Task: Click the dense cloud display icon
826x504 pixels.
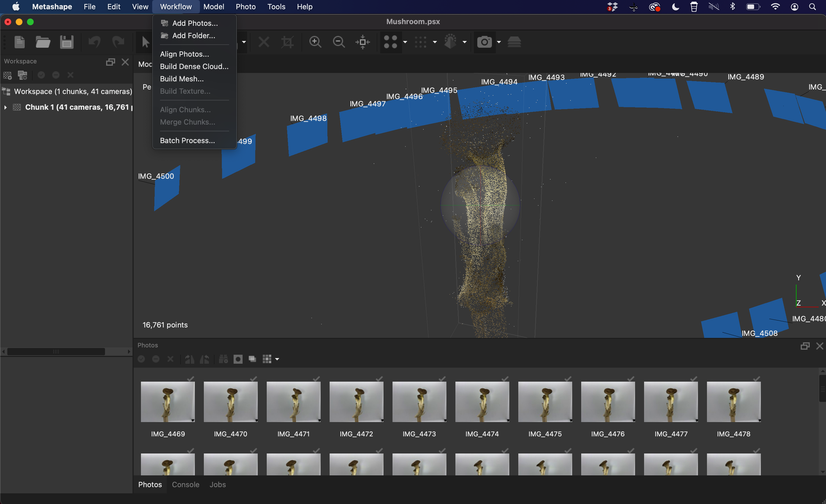Action: tap(421, 42)
